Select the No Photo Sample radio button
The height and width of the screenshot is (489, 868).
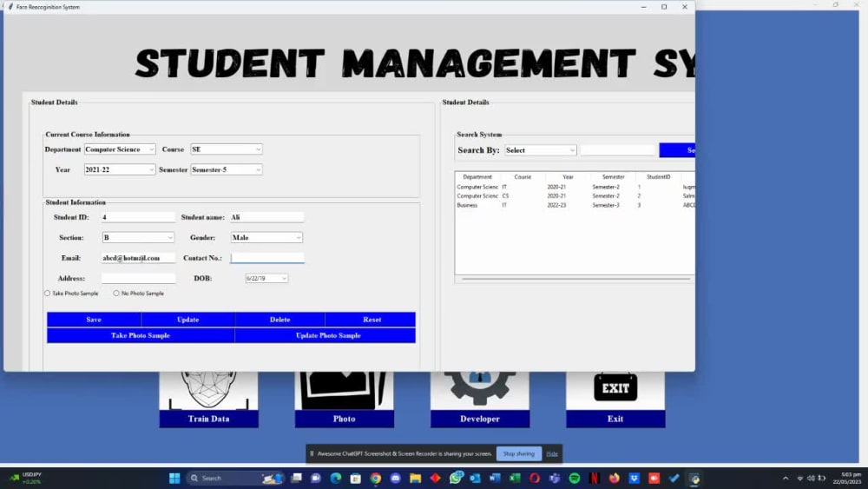tap(116, 294)
